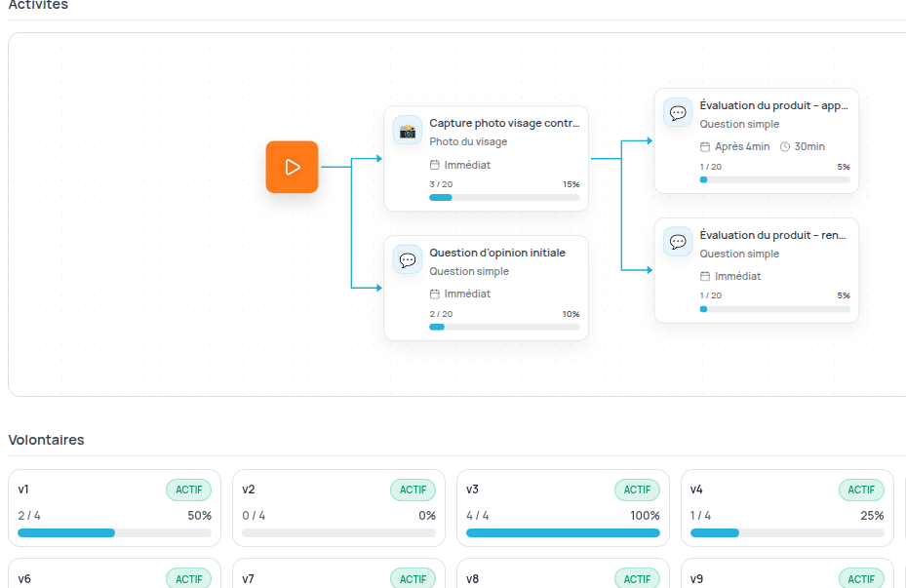Screen dimensions: 906x588
Task: Click the chat bubble icon on Question d'opinion initiale
Action: coord(408,259)
